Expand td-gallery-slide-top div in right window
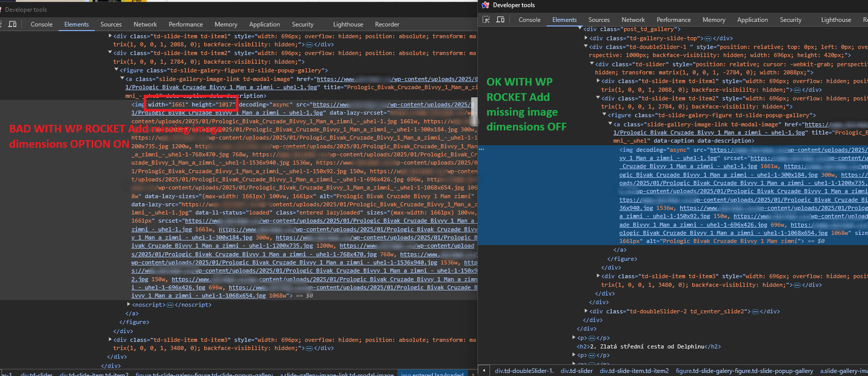 (586, 38)
